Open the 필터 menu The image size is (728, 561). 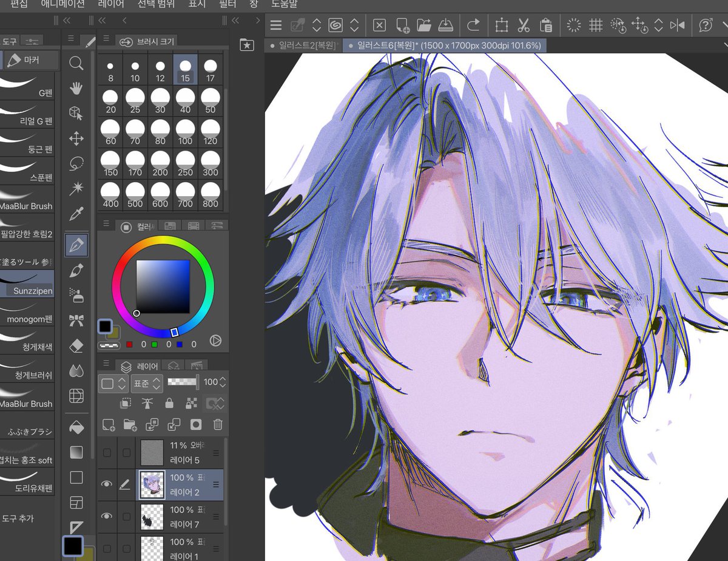pyautogui.click(x=227, y=4)
